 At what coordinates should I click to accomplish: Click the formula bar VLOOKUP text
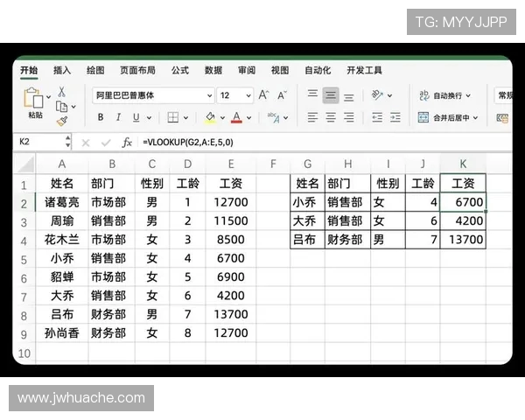pyautogui.click(x=188, y=143)
